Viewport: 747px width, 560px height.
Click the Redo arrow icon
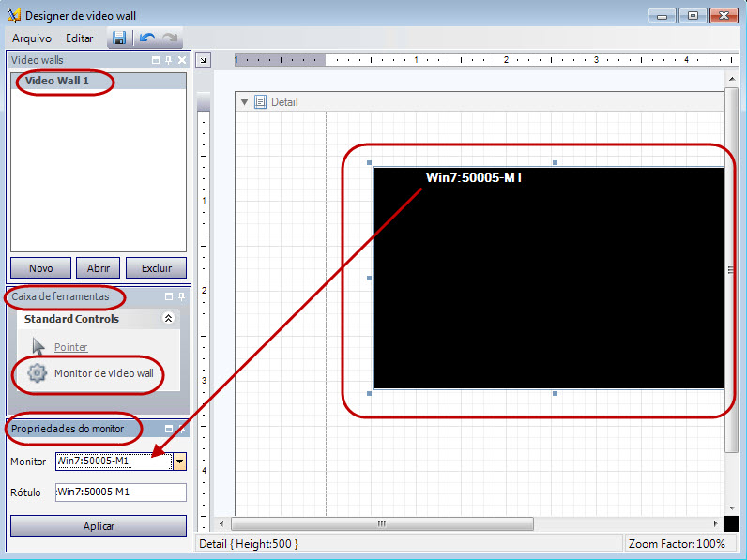[170, 38]
